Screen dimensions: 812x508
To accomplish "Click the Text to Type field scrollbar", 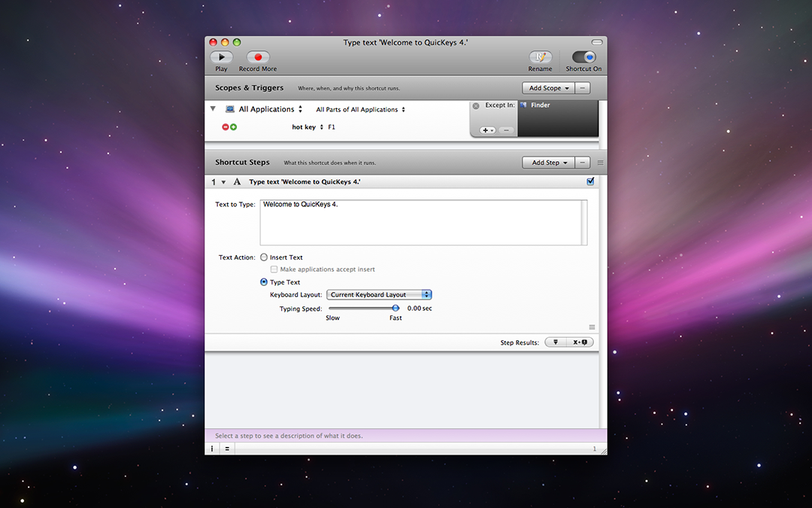I will (584, 222).
